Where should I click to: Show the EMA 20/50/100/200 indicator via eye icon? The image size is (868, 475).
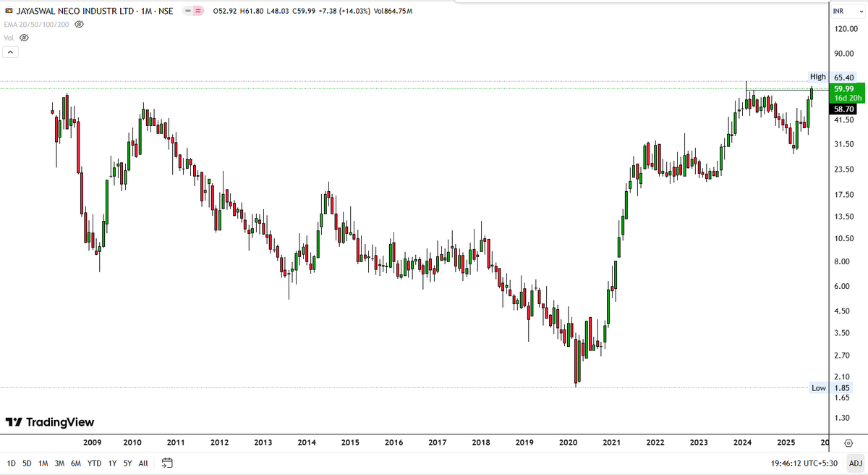point(80,25)
